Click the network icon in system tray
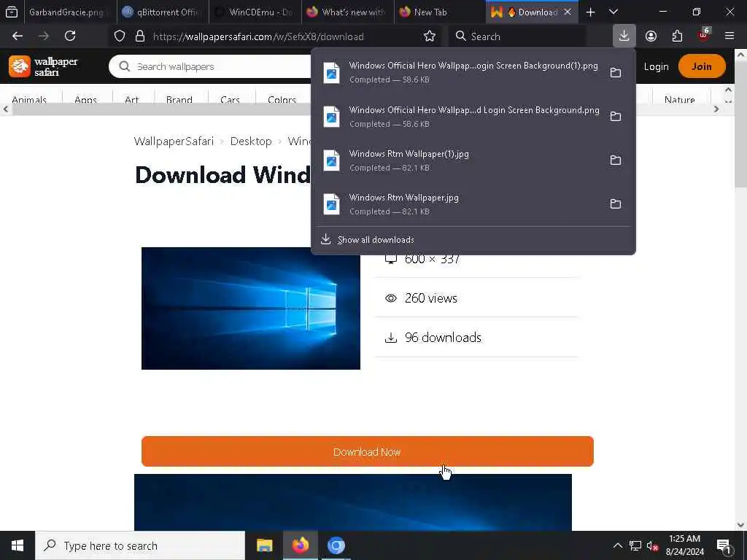The width and height of the screenshot is (747, 560). (x=635, y=545)
